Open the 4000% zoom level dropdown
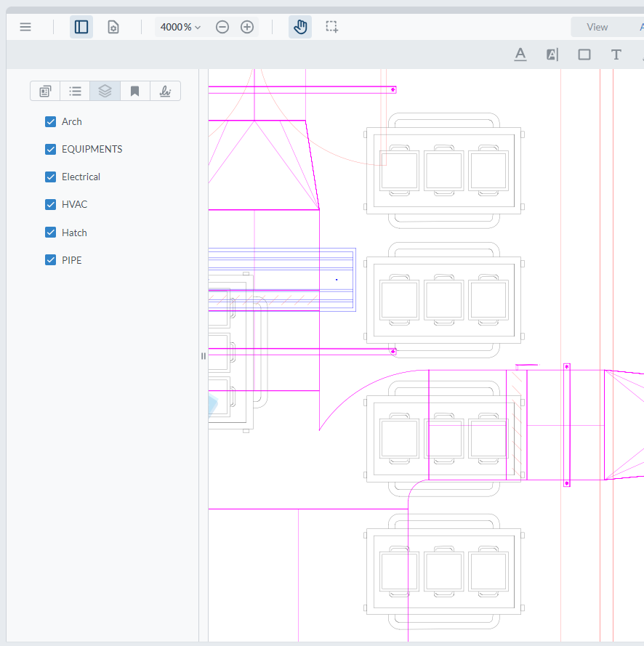Image resolution: width=644 pixels, height=646 pixels. 180,27
